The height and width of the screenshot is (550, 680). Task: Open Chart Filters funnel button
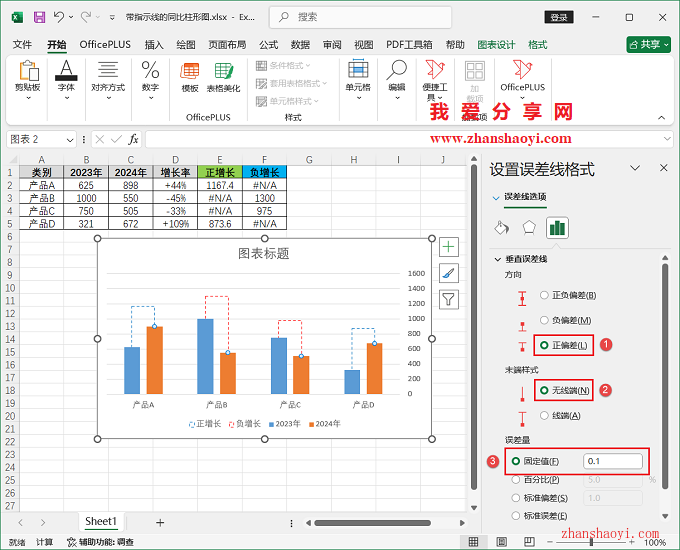[449, 299]
